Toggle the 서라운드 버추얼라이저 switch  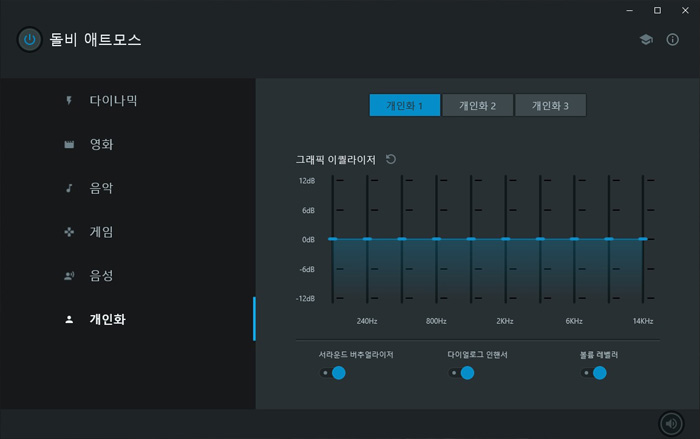pyautogui.click(x=332, y=372)
